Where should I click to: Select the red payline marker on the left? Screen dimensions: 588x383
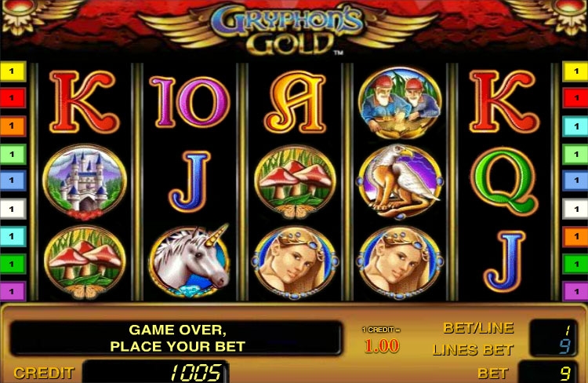13,98
